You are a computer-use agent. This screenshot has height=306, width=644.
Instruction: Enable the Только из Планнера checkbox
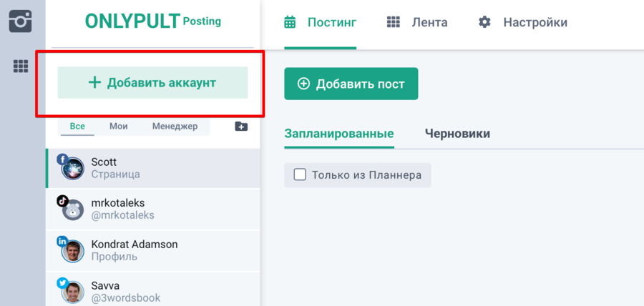(x=300, y=174)
